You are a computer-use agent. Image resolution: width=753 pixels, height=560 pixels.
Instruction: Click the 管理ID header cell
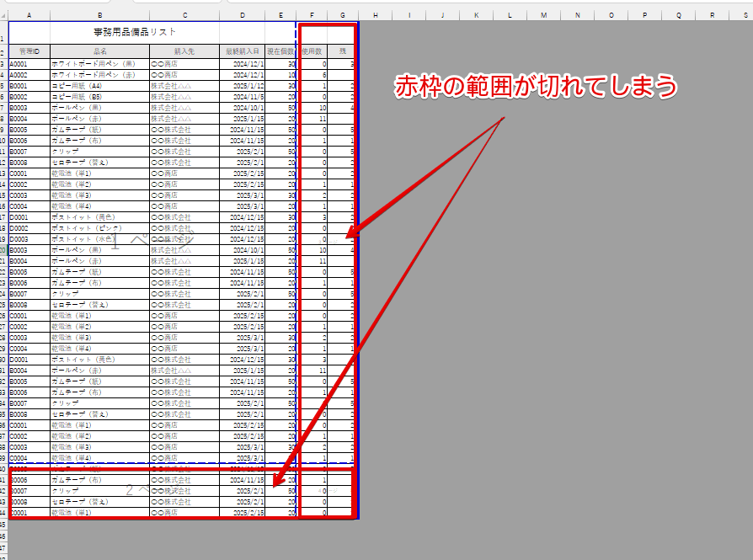tap(29, 52)
